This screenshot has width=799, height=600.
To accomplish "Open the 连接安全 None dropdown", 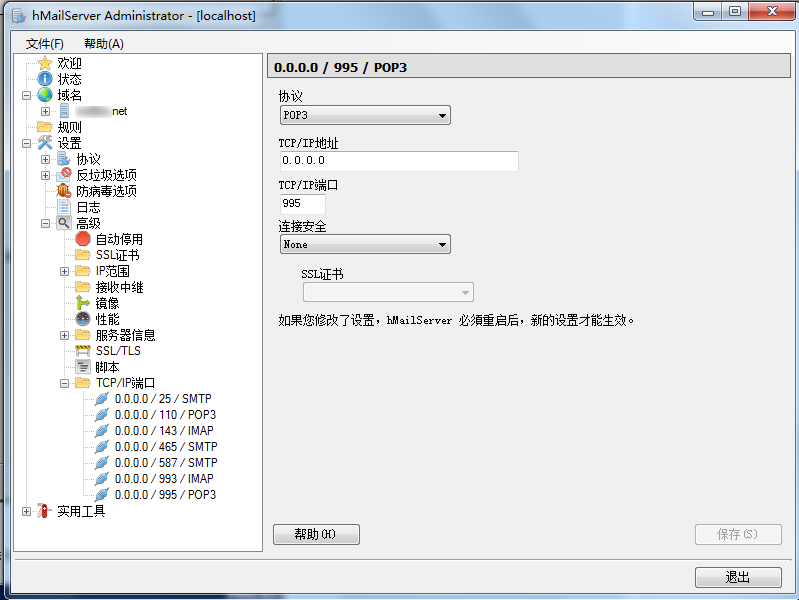I will [x=364, y=244].
